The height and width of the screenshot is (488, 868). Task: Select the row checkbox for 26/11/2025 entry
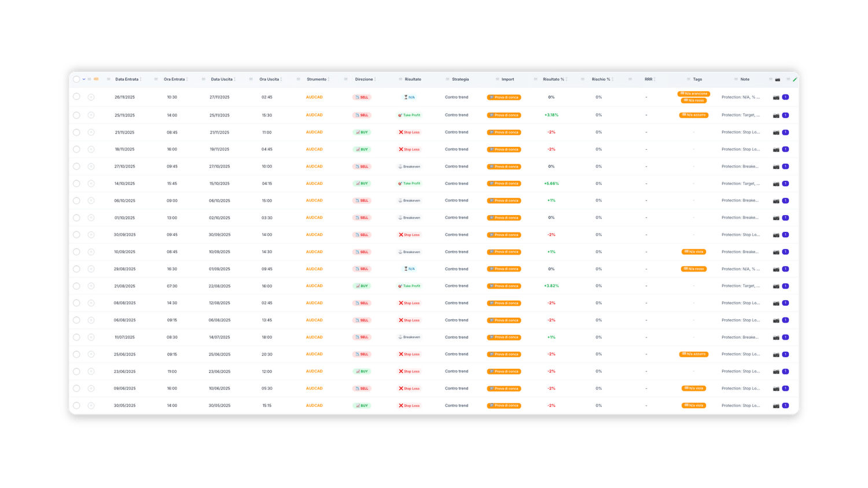[x=76, y=97]
